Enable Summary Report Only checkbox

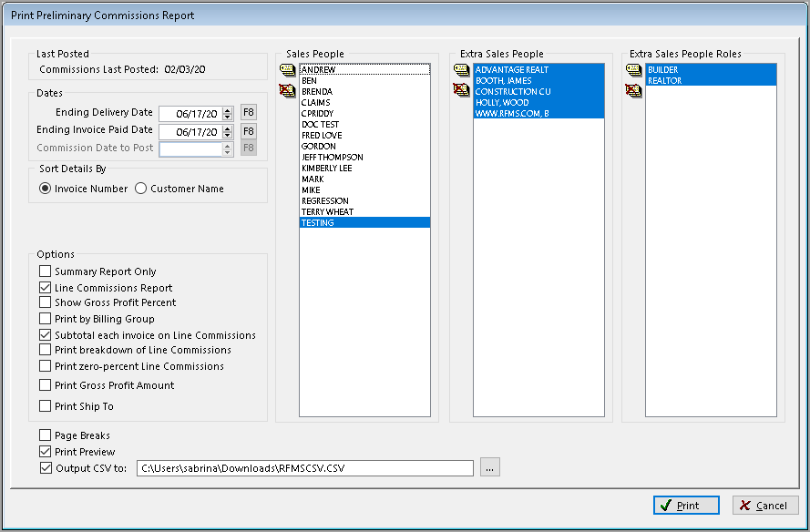coord(46,271)
